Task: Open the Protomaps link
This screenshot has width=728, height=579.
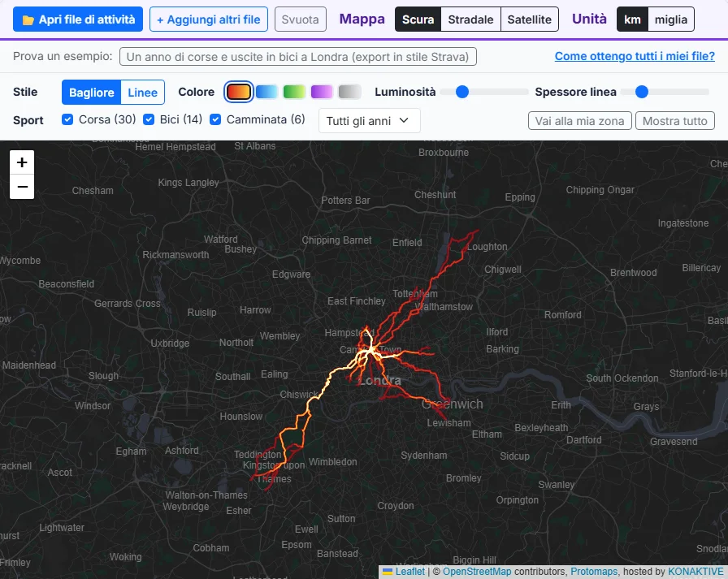Action: 594,572
